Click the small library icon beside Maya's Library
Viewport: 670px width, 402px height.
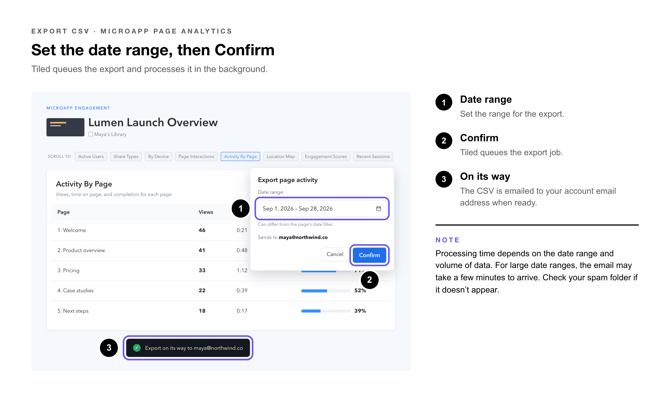(91, 134)
